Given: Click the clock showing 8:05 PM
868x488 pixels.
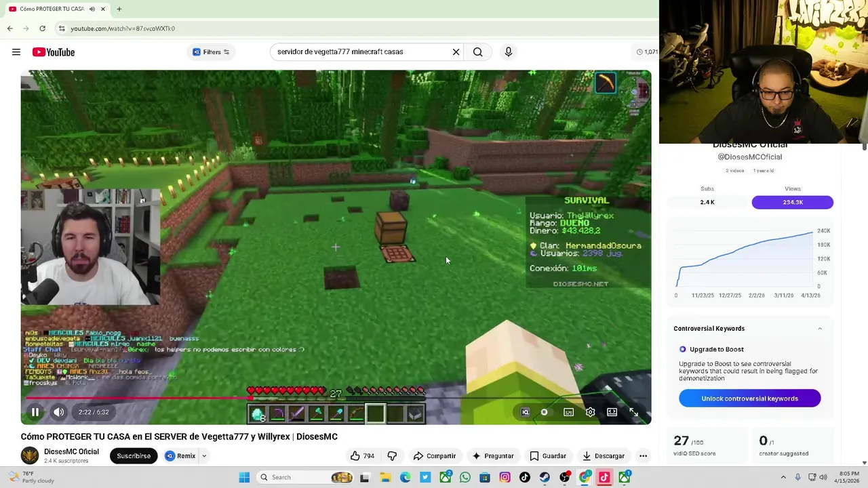Looking at the screenshot, I should (848, 477).
